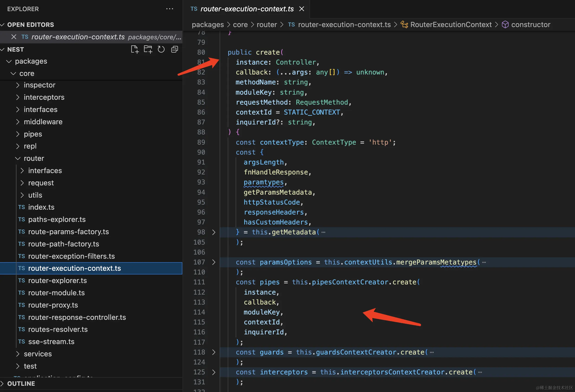The height and width of the screenshot is (392, 575).
Task: Open router-response-controller.ts file
Action: pyautogui.click(x=77, y=317)
